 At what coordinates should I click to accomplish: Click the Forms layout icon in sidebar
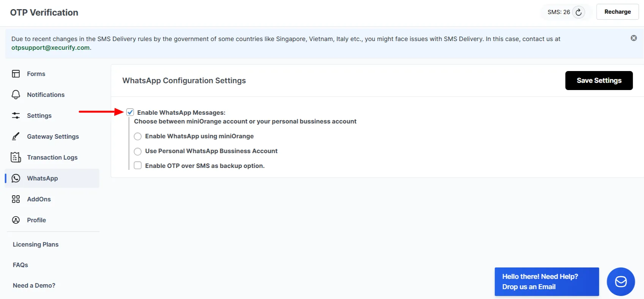click(x=16, y=74)
